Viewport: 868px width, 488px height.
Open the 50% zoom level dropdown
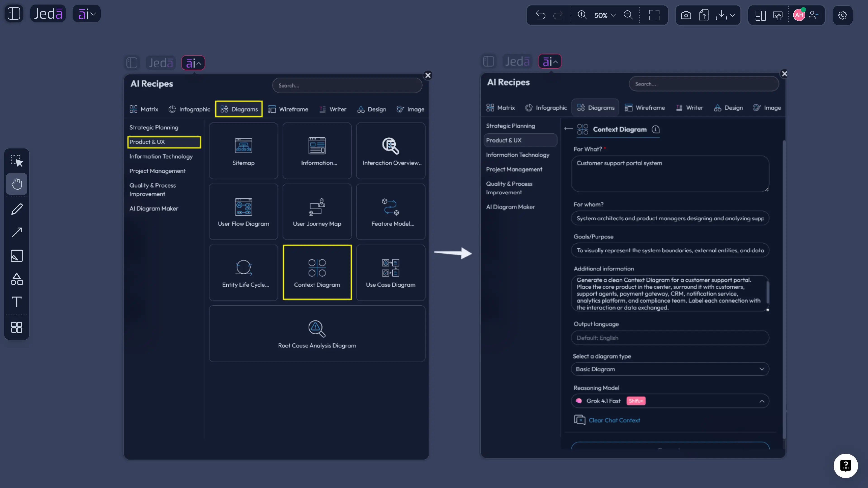click(x=605, y=15)
